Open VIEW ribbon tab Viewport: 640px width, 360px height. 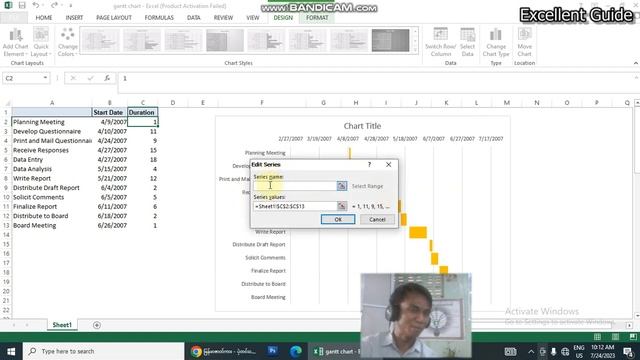pyautogui.click(x=253, y=18)
